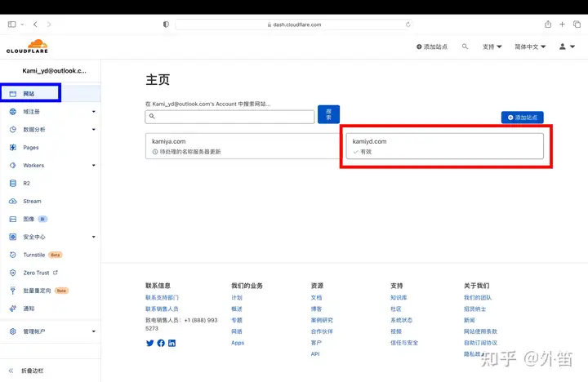Click the Facebook icon in footer
588x382 pixels.
coord(161,343)
